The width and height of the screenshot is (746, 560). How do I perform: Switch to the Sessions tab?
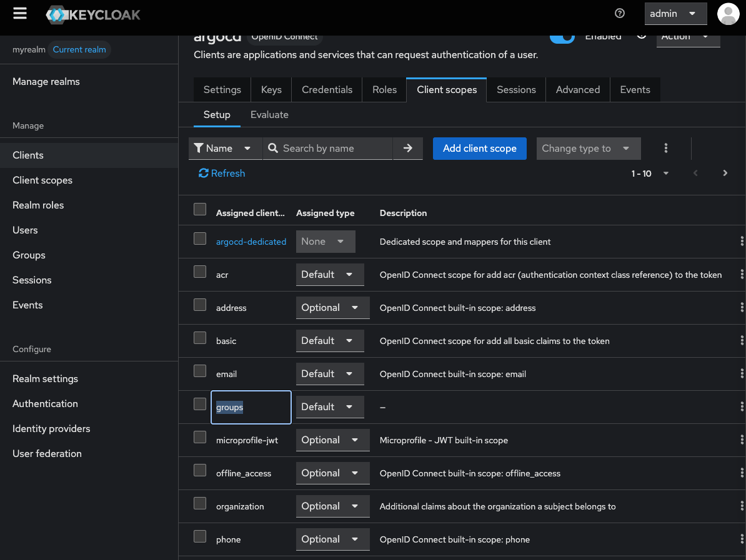click(516, 90)
